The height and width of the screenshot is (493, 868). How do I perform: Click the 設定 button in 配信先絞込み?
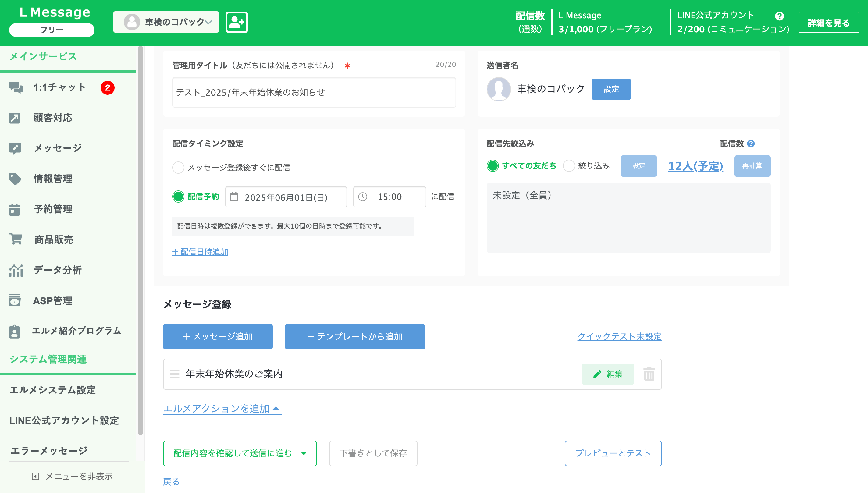[x=639, y=165]
